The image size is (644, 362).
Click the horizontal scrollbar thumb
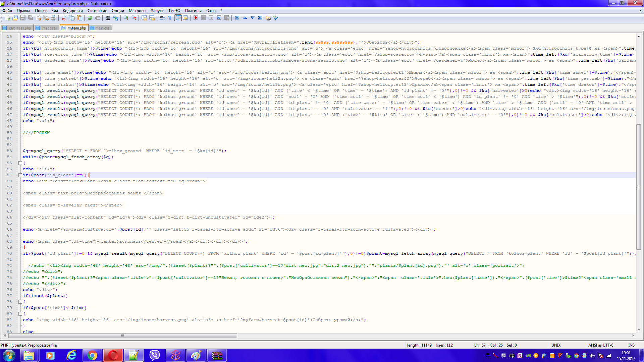point(122,336)
